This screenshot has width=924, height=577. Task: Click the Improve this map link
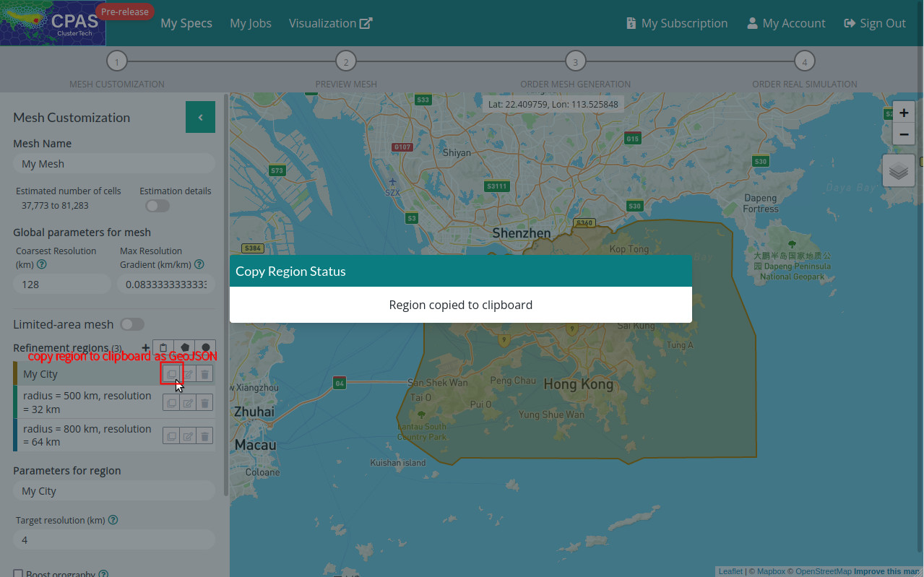coord(887,571)
